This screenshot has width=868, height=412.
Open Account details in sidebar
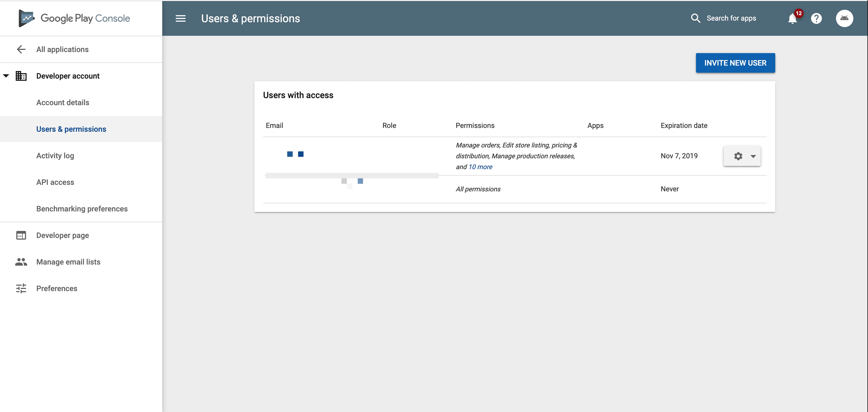click(x=63, y=103)
